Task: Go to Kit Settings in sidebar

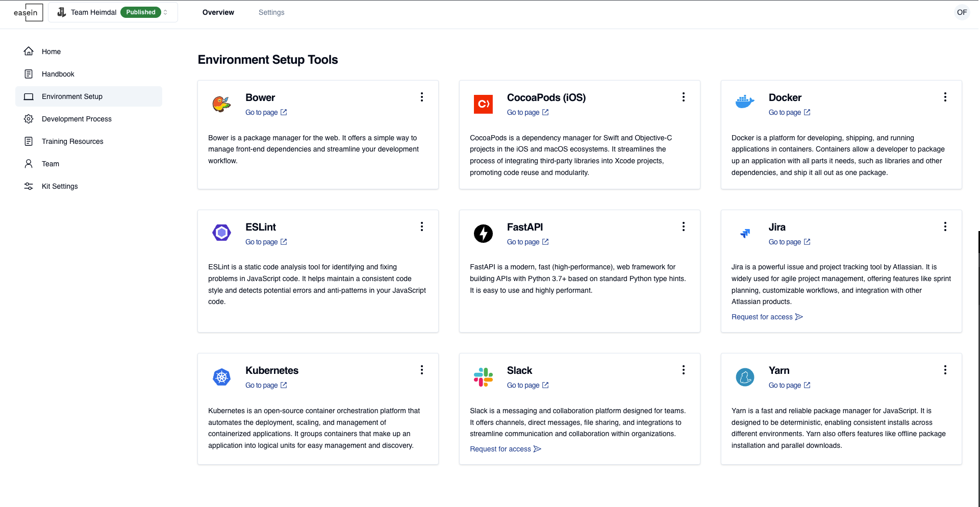Action: pyautogui.click(x=60, y=186)
